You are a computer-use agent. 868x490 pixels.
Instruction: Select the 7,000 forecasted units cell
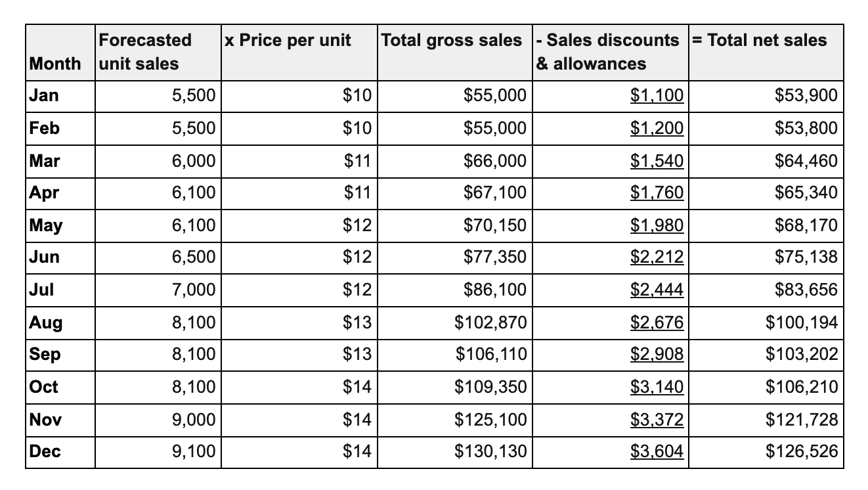coord(193,290)
